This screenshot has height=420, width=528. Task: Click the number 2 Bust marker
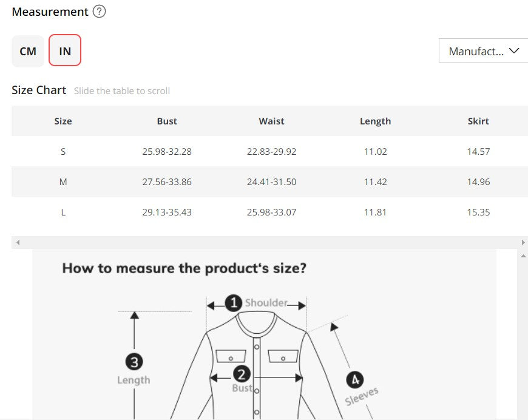coord(242,374)
